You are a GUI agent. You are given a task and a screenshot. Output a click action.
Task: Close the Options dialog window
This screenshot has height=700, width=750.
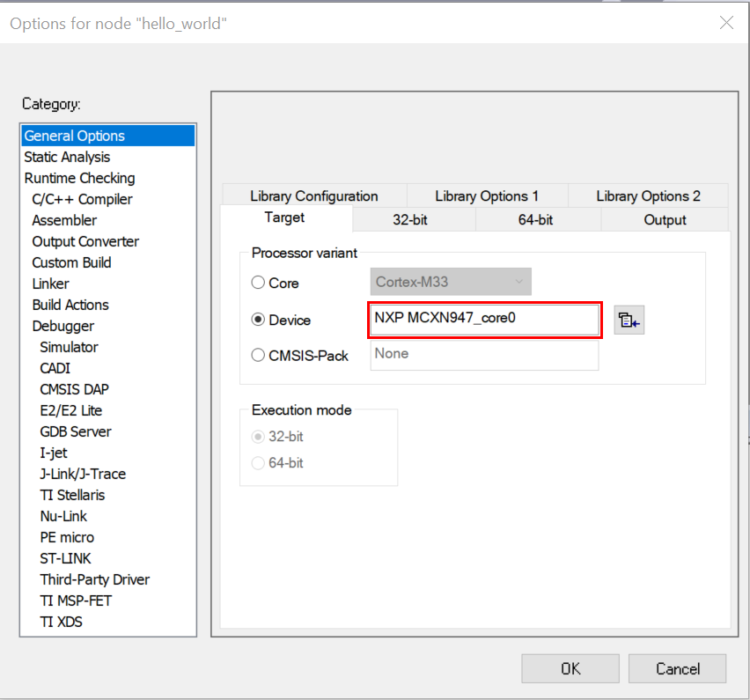(x=726, y=24)
